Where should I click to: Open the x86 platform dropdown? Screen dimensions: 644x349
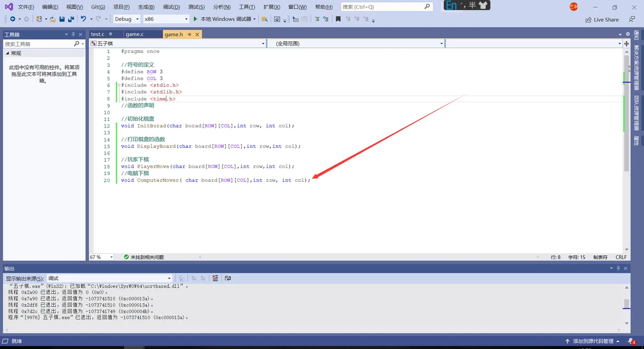tap(166, 19)
